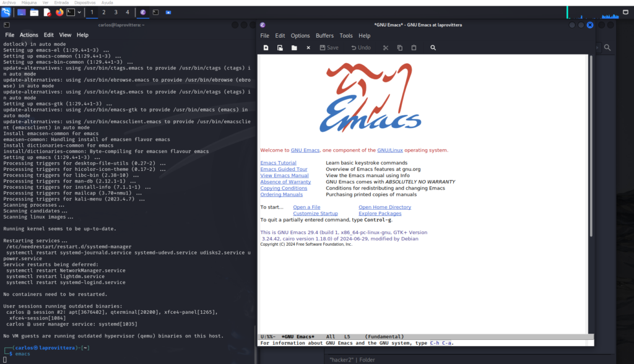Click the kill buffer X icon in Emacs toolbar
Image resolution: width=634 pixels, height=364 pixels.
pyautogui.click(x=308, y=48)
